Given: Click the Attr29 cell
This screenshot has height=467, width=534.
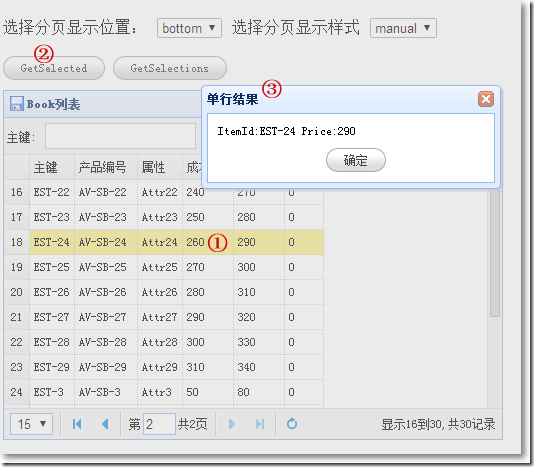Looking at the screenshot, I should coord(159,367).
